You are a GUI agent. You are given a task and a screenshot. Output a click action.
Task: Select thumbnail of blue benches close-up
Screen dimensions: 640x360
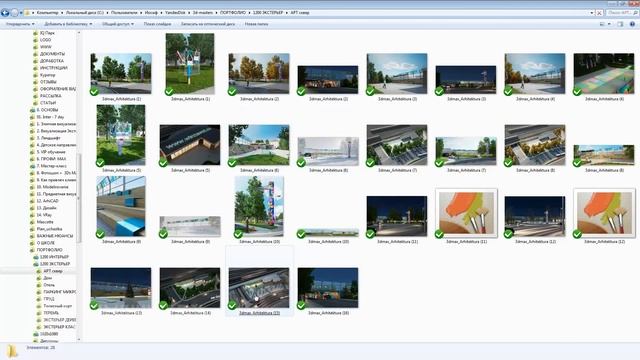pyautogui.click(x=121, y=207)
